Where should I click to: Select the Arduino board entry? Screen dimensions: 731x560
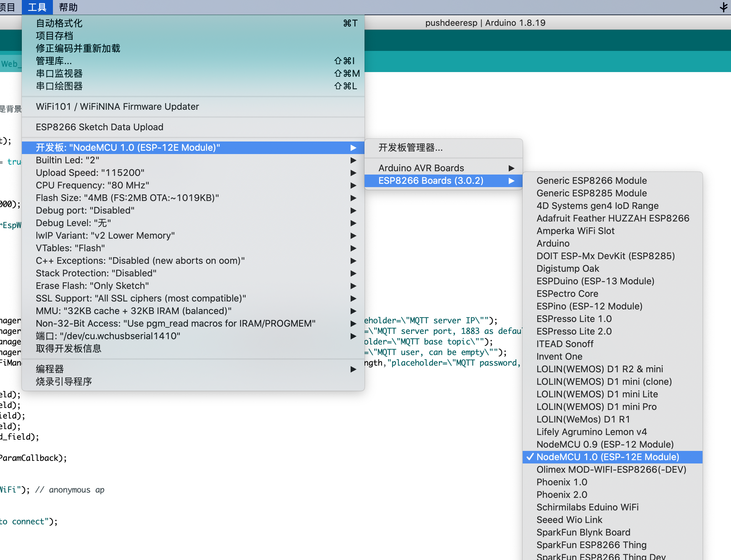[x=613, y=244]
